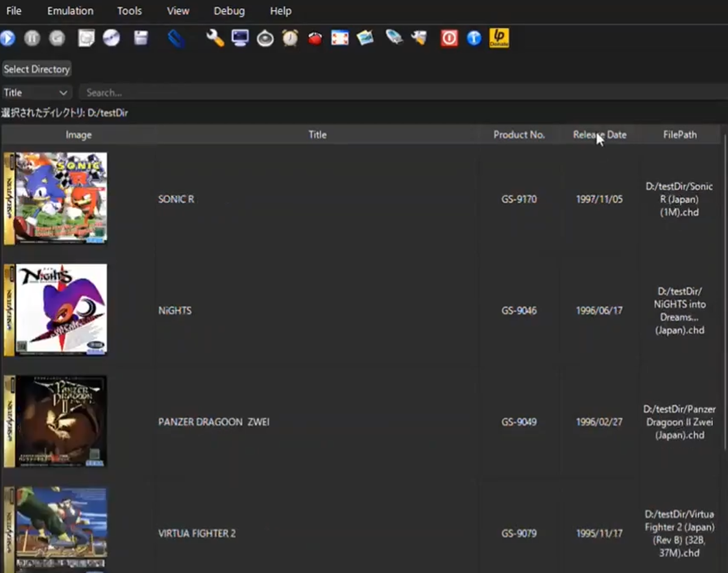Select the Virtua Fighter 2 cover thumbnail

[x=55, y=529]
